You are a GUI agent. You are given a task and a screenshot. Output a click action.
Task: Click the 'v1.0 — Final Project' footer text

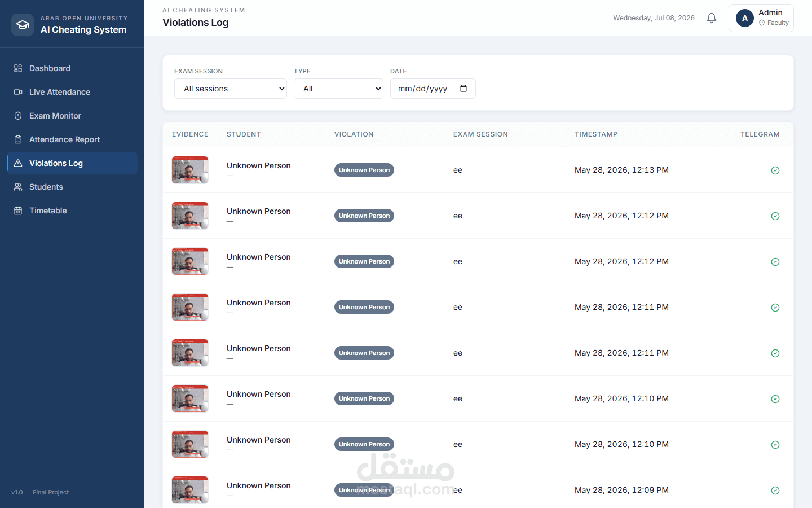[40, 492]
